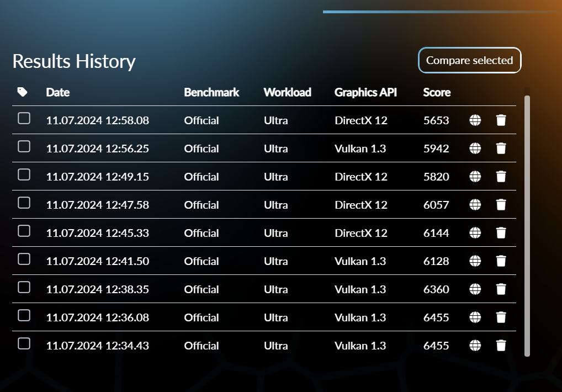Open online result for 12:58.08 run

point(475,120)
